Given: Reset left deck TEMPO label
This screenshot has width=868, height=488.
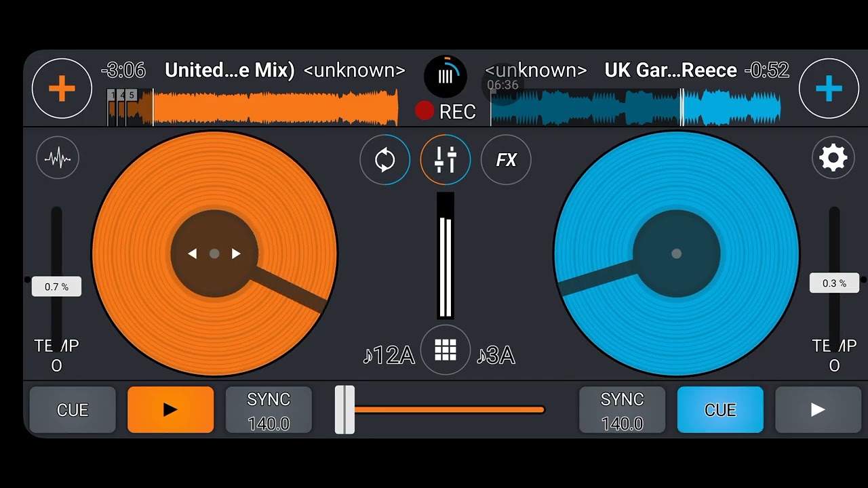Looking at the screenshot, I should (x=57, y=355).
